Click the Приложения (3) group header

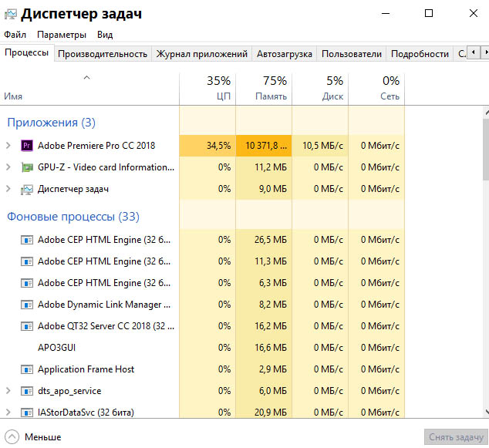51,123
